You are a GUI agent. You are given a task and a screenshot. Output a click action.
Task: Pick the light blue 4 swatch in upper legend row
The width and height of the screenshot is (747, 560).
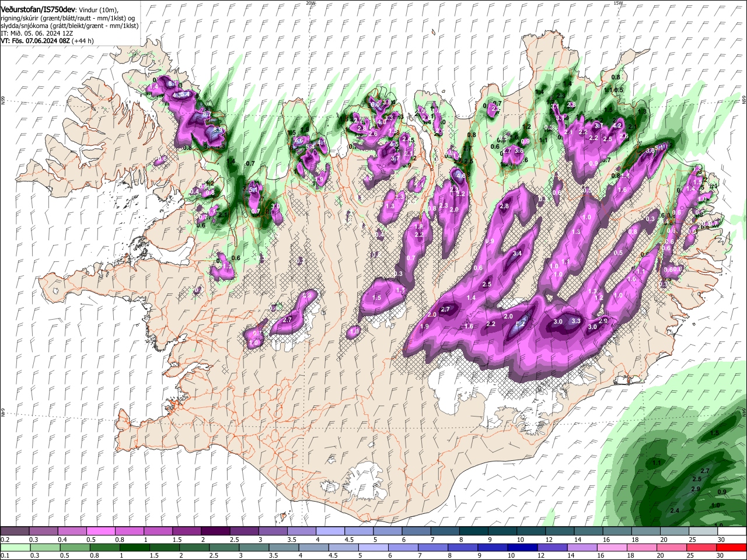(x=330, y=531)
